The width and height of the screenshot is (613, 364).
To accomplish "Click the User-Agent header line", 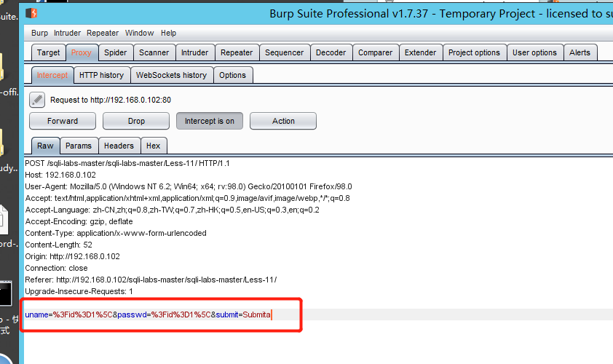I will coord(189,187).
